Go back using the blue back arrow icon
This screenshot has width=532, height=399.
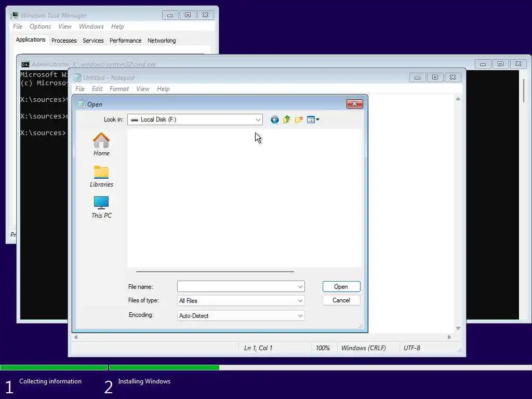(274, 119)
